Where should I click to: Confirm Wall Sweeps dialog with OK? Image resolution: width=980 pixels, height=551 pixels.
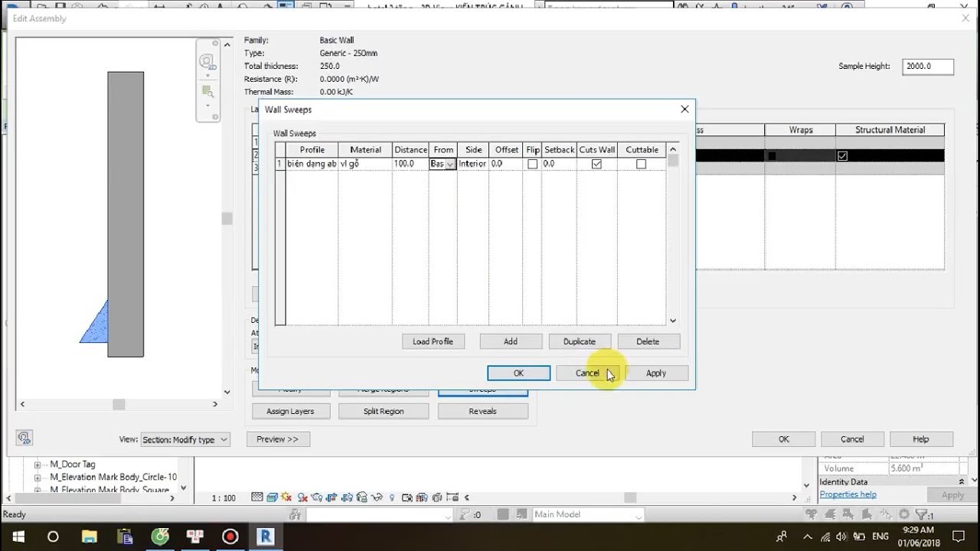coord(518,373)
